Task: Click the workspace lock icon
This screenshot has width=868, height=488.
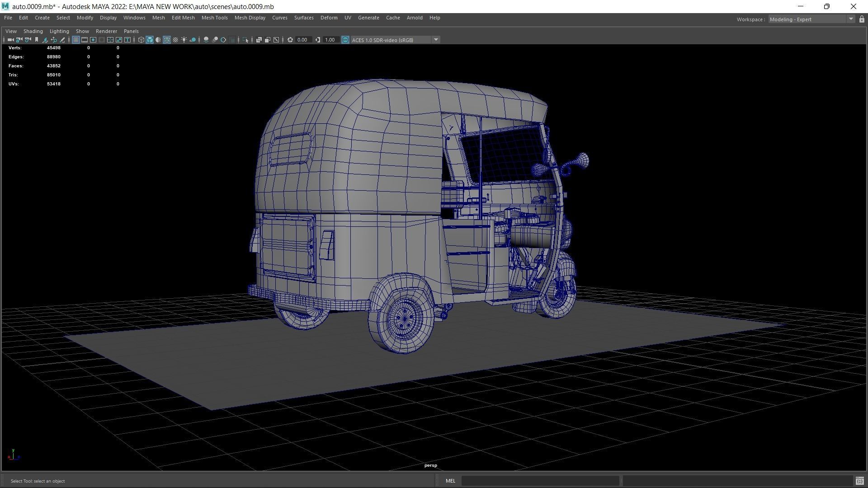Action: tap(862, 19)
